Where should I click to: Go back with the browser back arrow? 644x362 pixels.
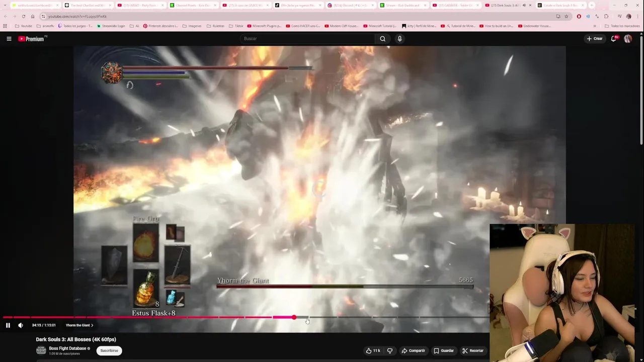pos(6,16)
